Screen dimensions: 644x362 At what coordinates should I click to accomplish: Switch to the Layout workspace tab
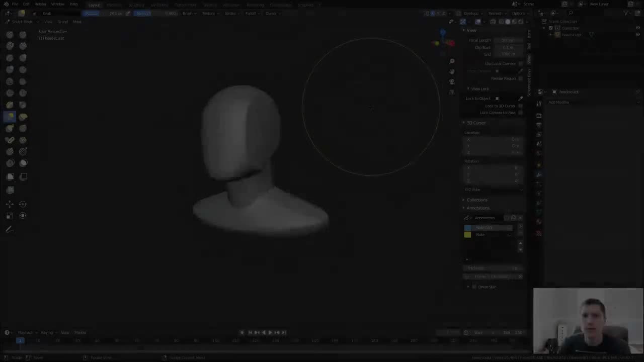94,5
